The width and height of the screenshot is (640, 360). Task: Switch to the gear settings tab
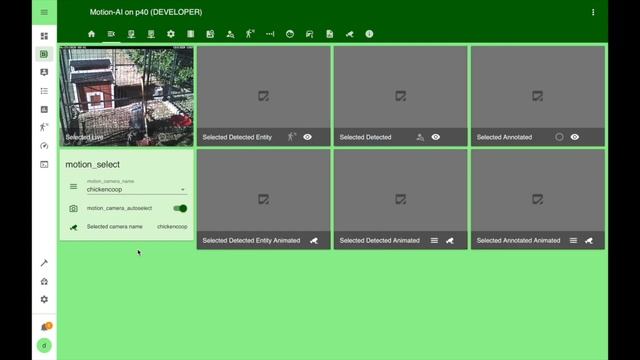(171, 34)
